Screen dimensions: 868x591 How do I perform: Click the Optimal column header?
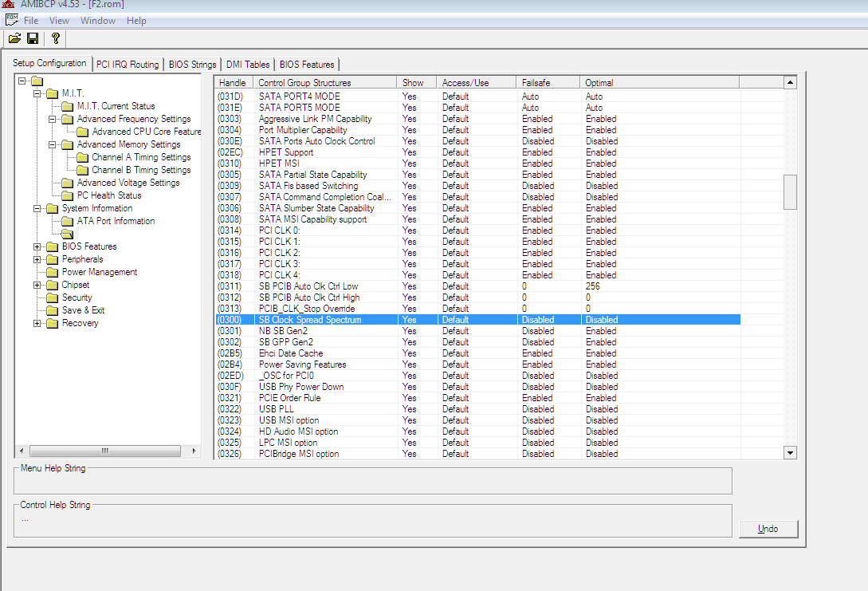(x=660, y=82)
